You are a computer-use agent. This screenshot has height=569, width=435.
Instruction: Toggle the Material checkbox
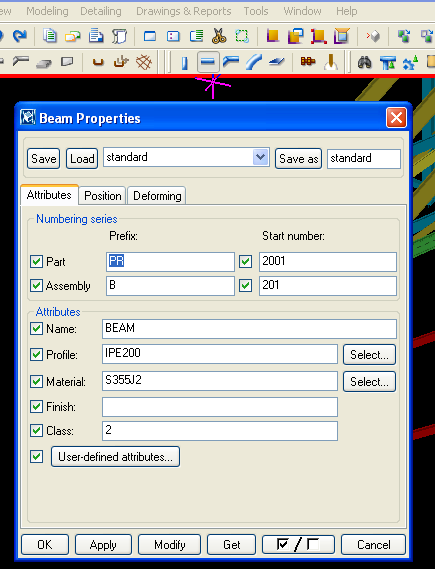click(36, 381)
